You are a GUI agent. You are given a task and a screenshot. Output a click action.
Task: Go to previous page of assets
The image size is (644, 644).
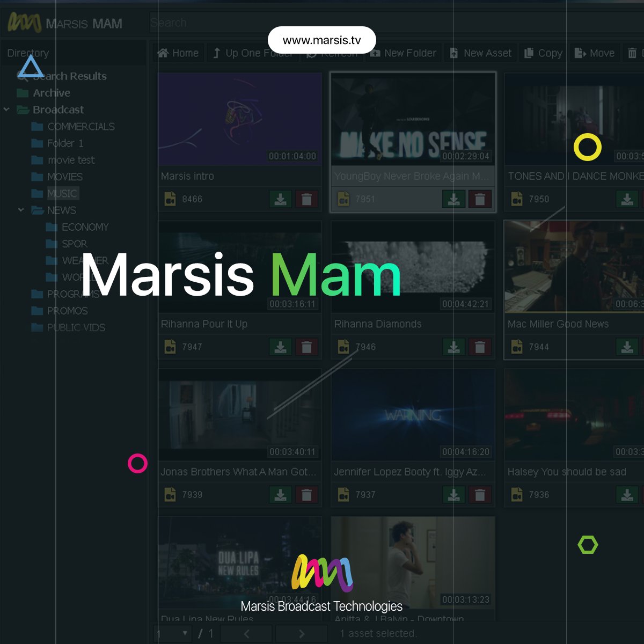tap(246, 634)
